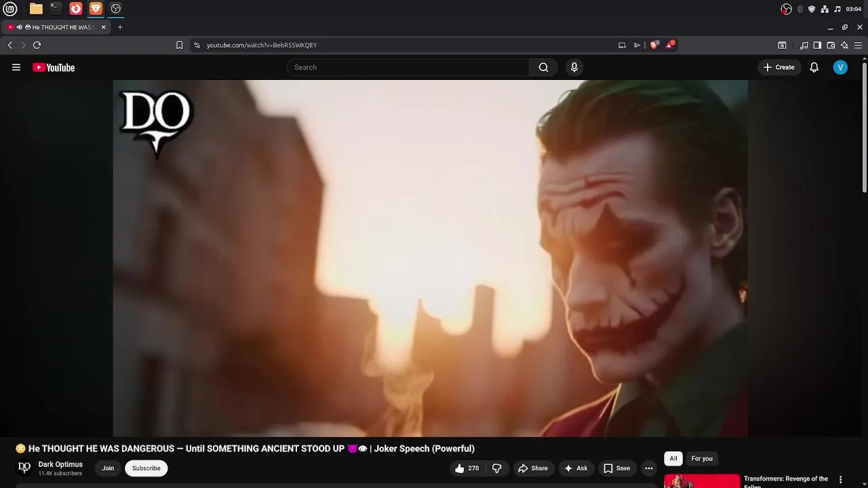
Task: Select the For you filter chip
Action: [702, 459]
